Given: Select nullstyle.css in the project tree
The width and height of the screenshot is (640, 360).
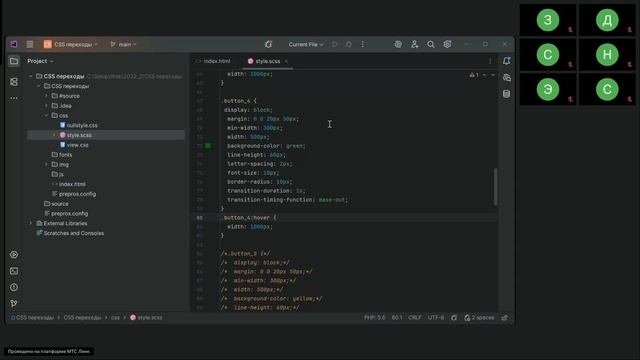Looking at the screenshot, I should tap(78, 125).
